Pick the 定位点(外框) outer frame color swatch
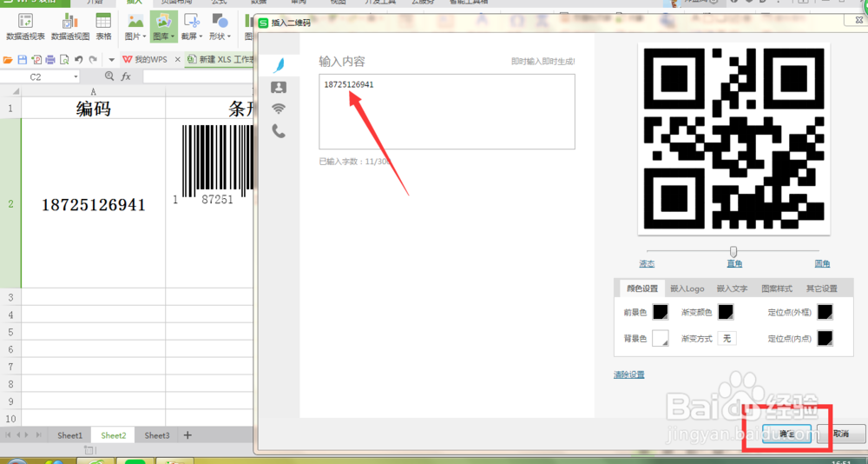868x464 pixels. (825, 312)
